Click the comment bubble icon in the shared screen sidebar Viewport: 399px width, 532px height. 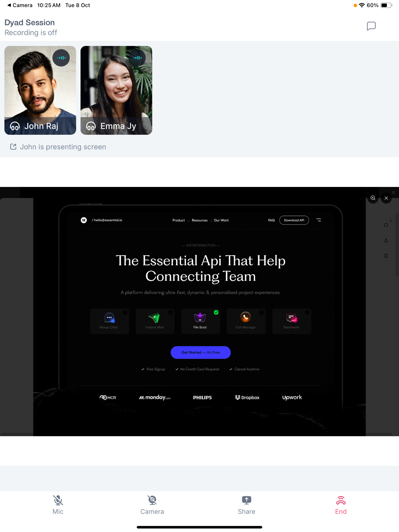point(386,225)
